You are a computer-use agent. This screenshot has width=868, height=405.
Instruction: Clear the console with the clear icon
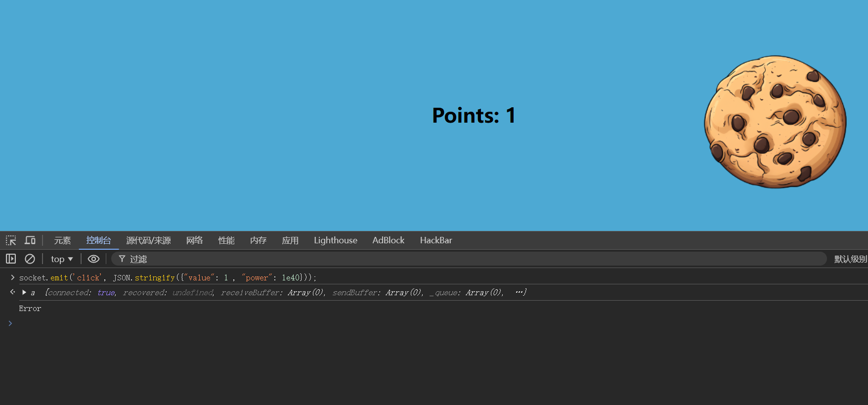(30, 259)
